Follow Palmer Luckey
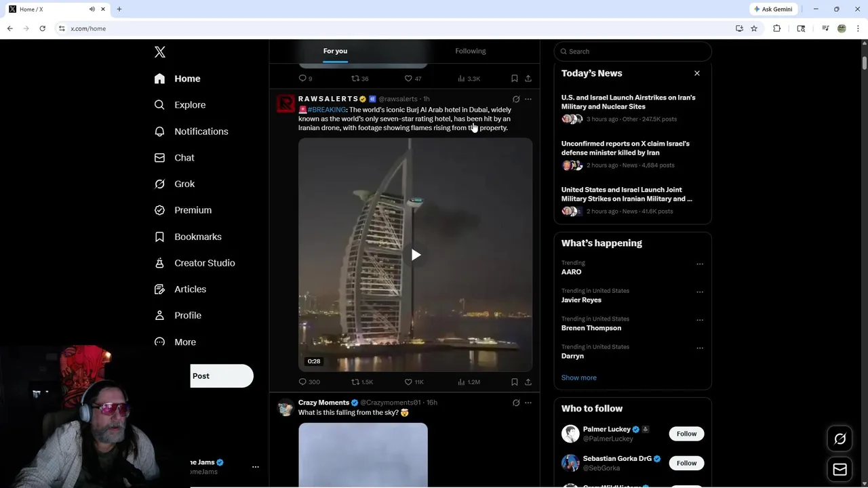The height and width of the screenshot is (488, 868). coord(686,434)
